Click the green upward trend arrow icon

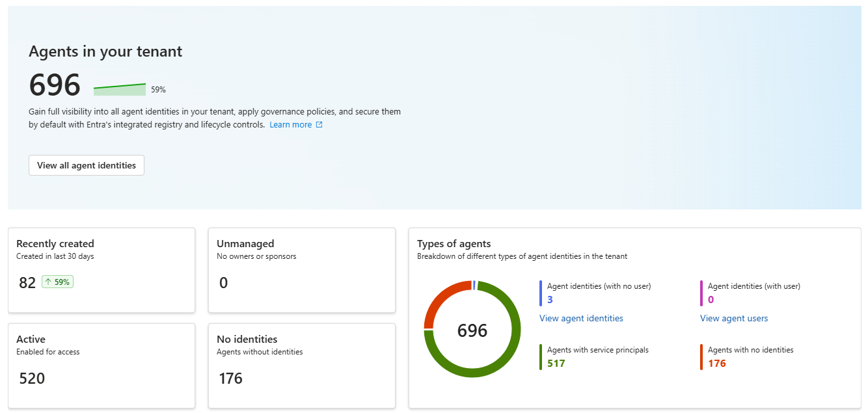coord(48,282)
